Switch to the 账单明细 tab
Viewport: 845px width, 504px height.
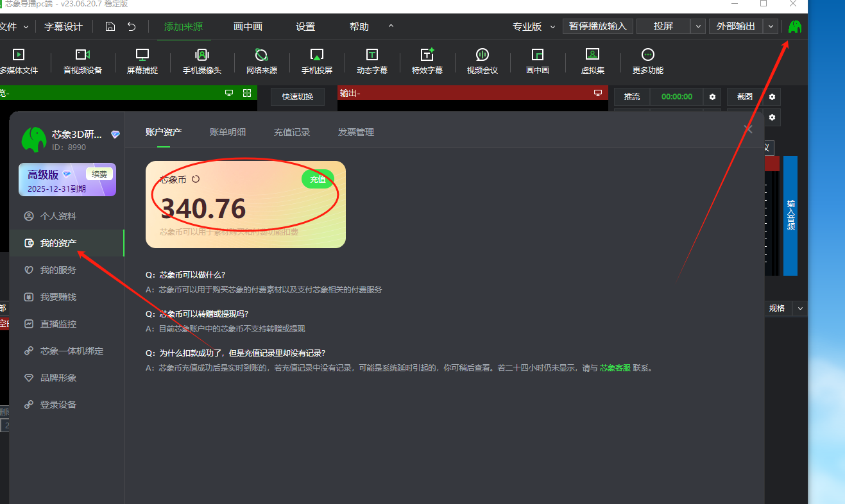(227, 132)
